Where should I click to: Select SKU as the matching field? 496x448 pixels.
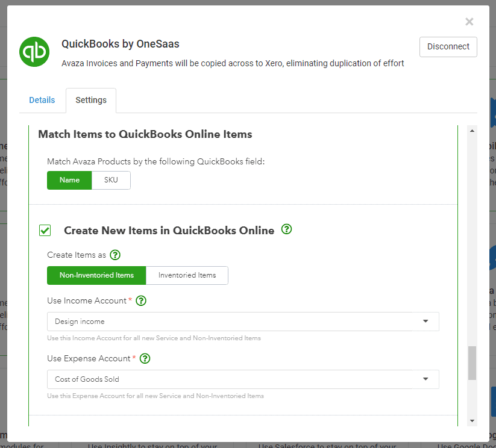pos(111,180)
